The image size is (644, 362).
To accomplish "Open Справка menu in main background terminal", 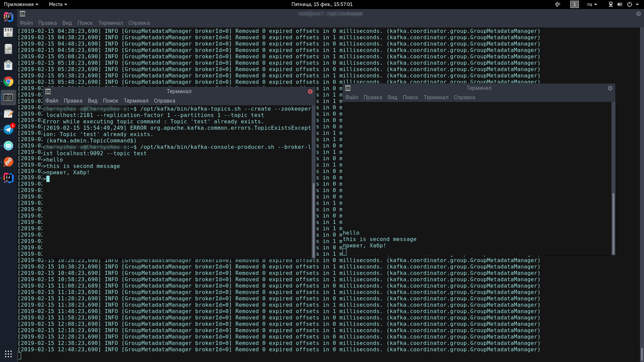I will point(139,23).
